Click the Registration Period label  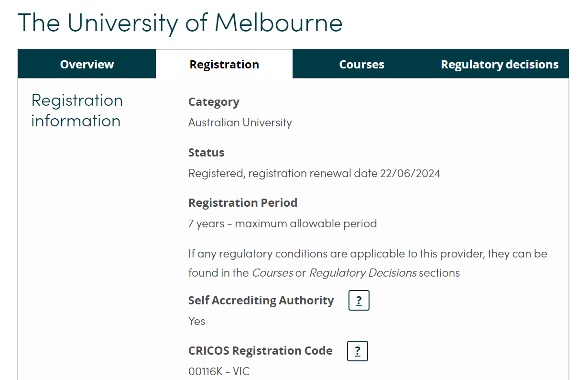243,203
